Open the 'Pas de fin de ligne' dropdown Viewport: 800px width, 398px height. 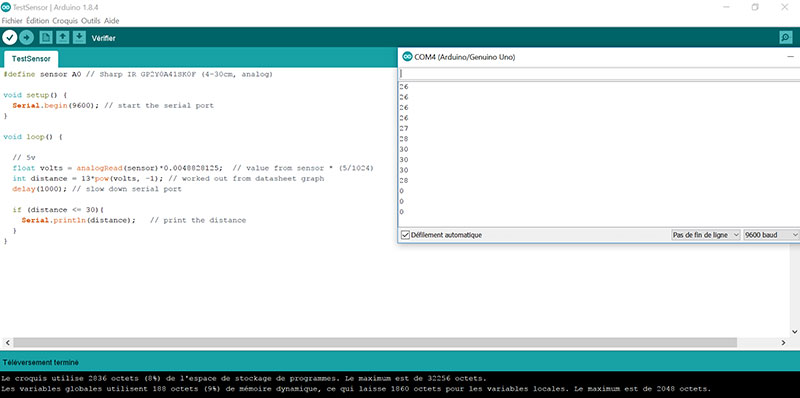(706, 235)
